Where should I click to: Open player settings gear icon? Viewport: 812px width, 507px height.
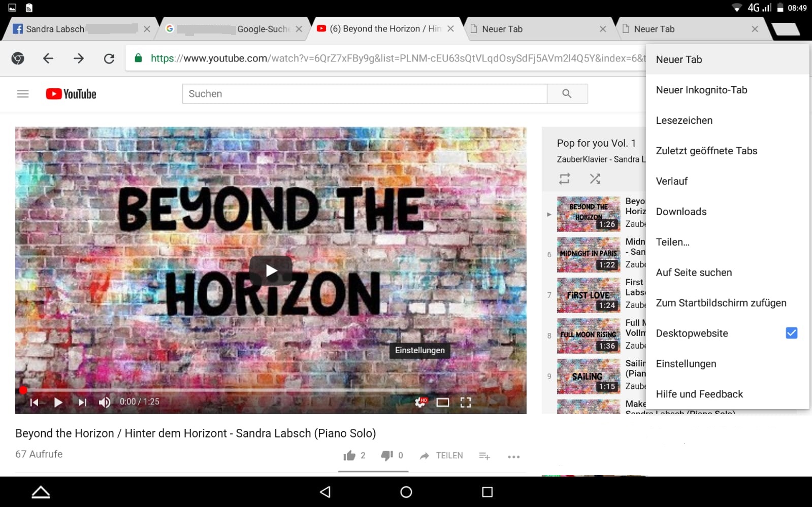pyautogui.click(x=421, y=402)
